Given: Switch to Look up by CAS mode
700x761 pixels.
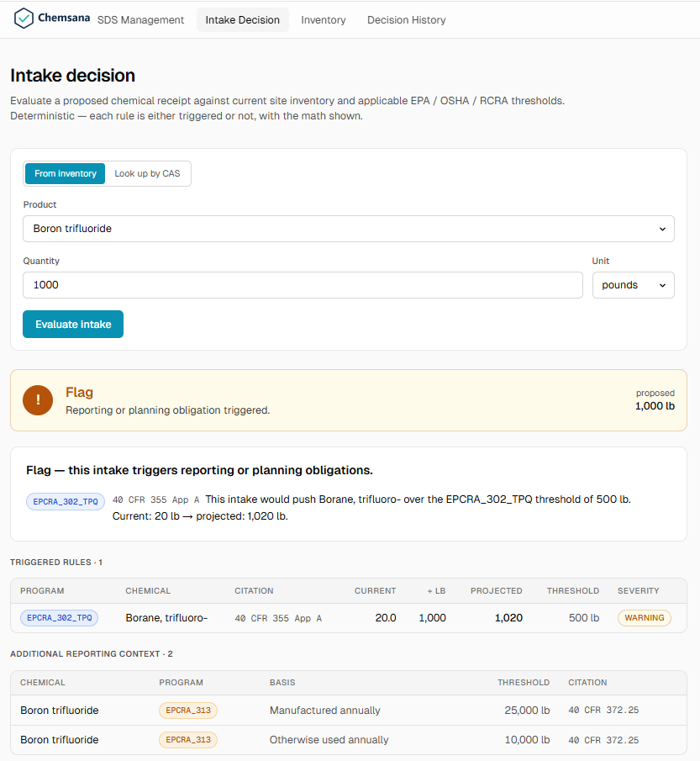Looking at the screenshot, I should coord(147,173).
